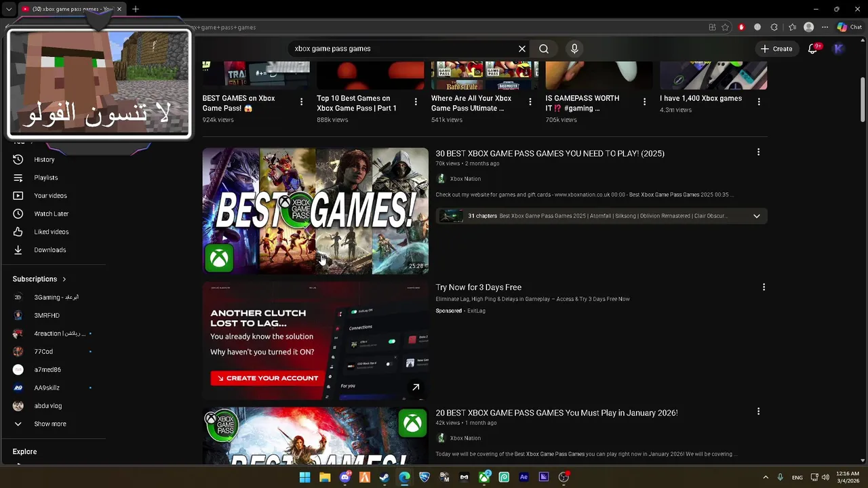The width and height of the screenshot is (868, 488).
Task: Open options for 20 BEST XBOX video
Action: (758, 411)
